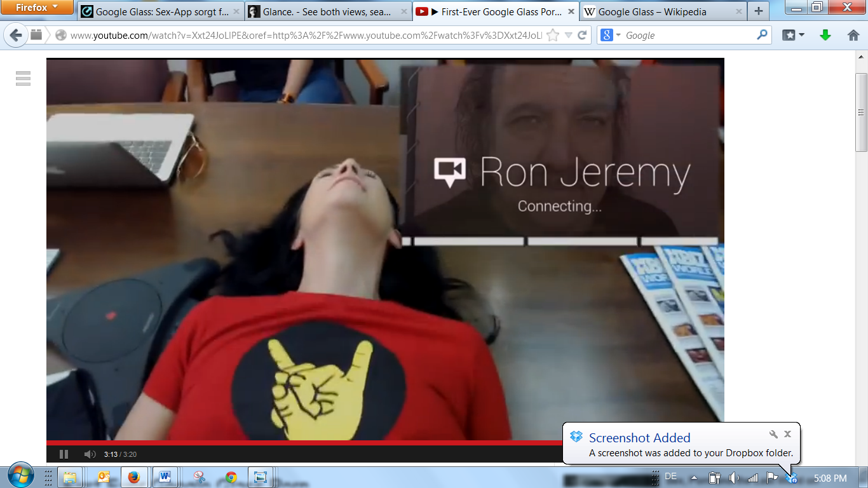Select Firefox taskbar button
This screenshot has width=868, height=488.
[133, 477]
